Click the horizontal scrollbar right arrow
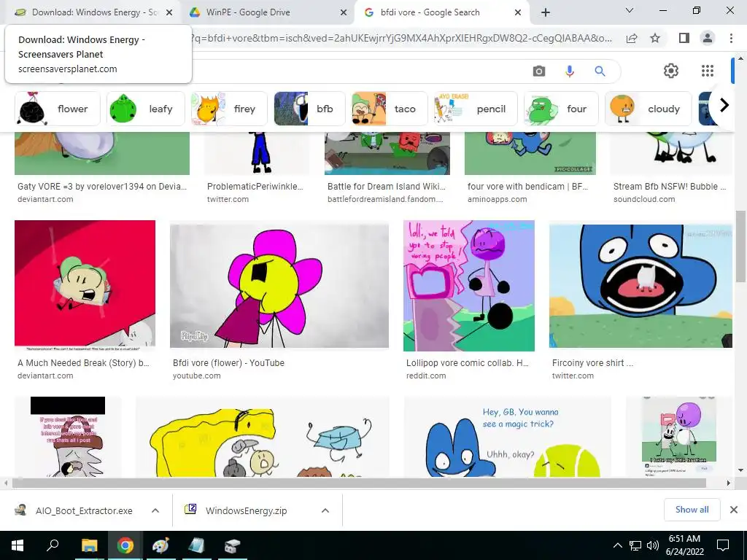This screenshot has height=560, width=747. pyautogui.click(x=729, y=483)
